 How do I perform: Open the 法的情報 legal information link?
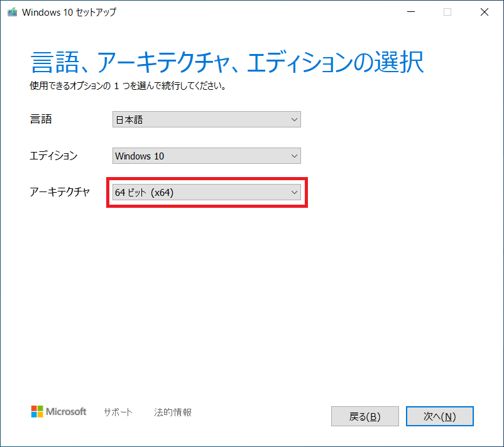pos(172,412)
